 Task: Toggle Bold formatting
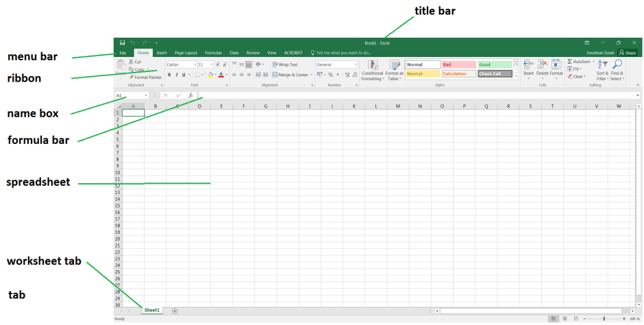pyautogui.click(x=169, y=75)
